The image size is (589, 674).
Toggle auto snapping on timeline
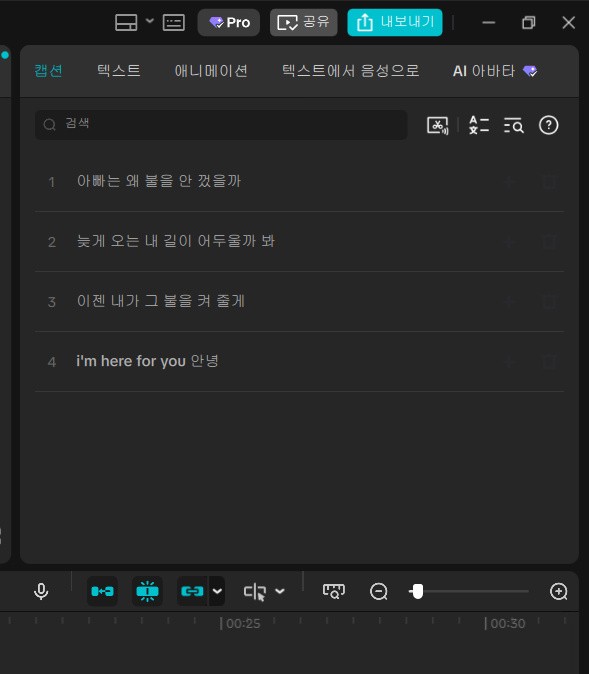point(147,591)
